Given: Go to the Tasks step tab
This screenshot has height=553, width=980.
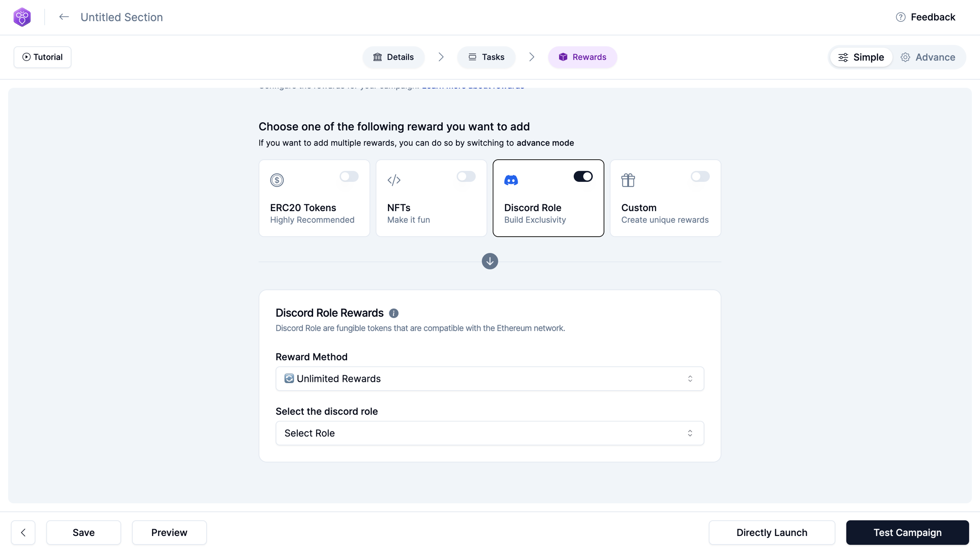Looking at the screenshot, I should click(486, 57).
